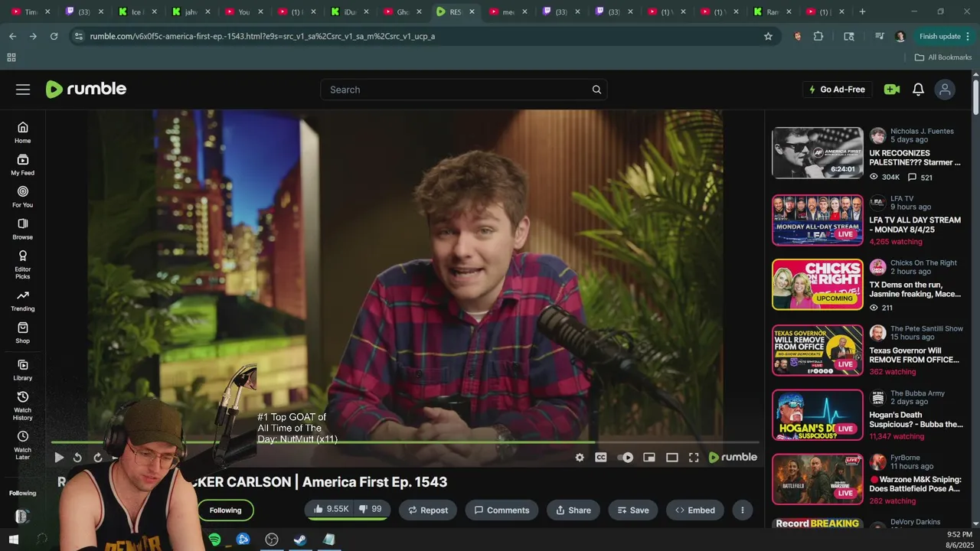
Task: Open the notifications bell
Action: click(x=918, y=90)
